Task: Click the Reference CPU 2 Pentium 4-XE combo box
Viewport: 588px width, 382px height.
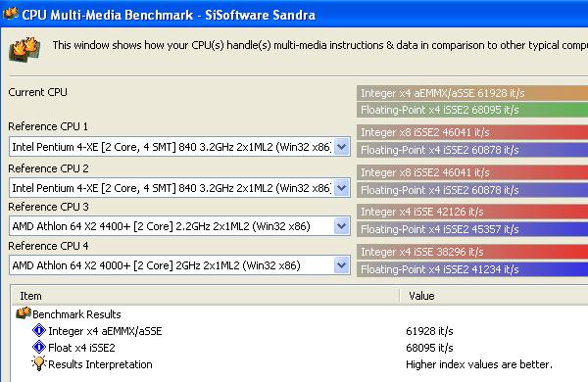Action: click(179, 188)
